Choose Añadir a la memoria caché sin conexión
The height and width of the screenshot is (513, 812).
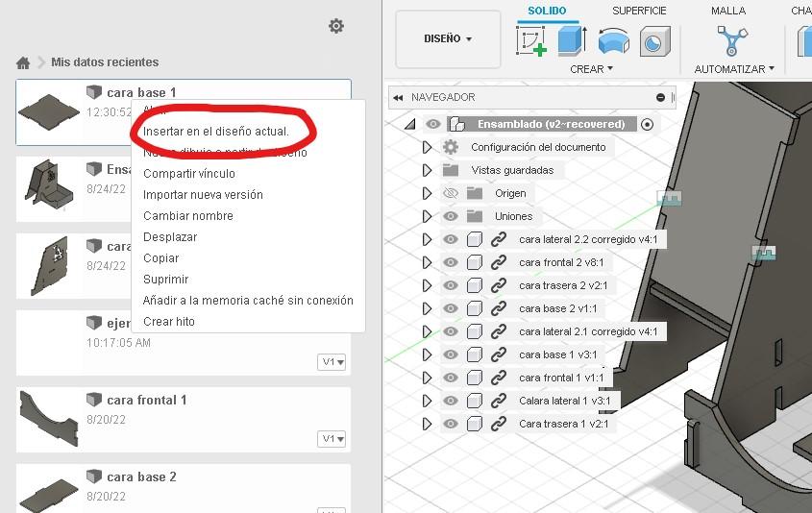[x=248, y=301]
